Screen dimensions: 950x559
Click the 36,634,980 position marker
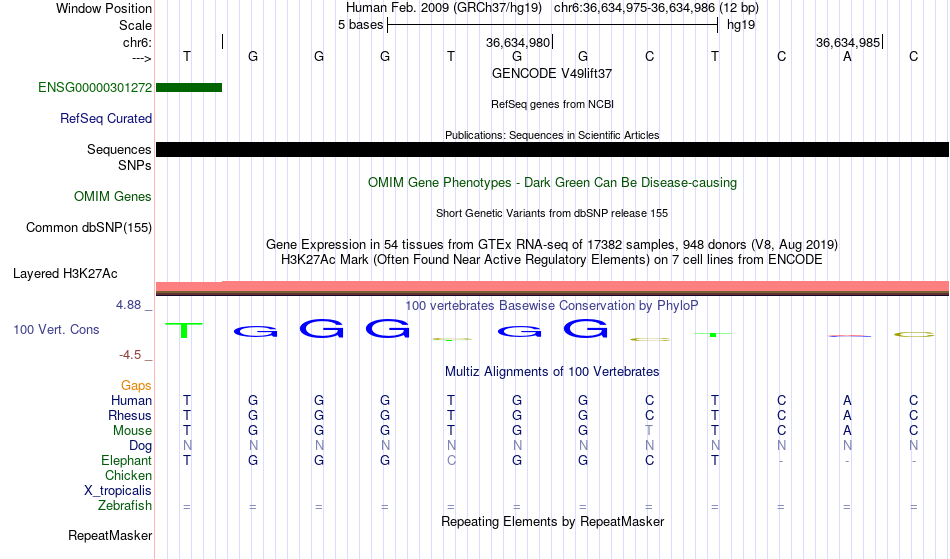click(x=518, y=42)
